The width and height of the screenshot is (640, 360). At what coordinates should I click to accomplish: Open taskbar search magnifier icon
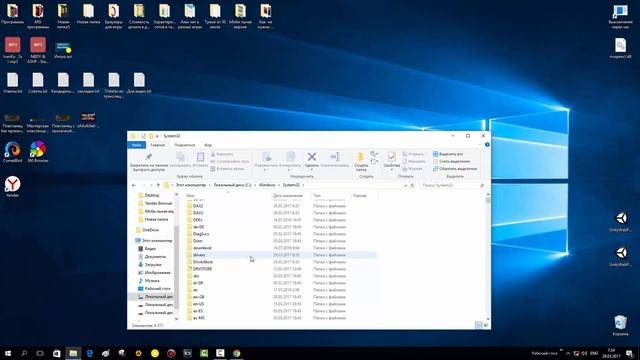(24, 353)
